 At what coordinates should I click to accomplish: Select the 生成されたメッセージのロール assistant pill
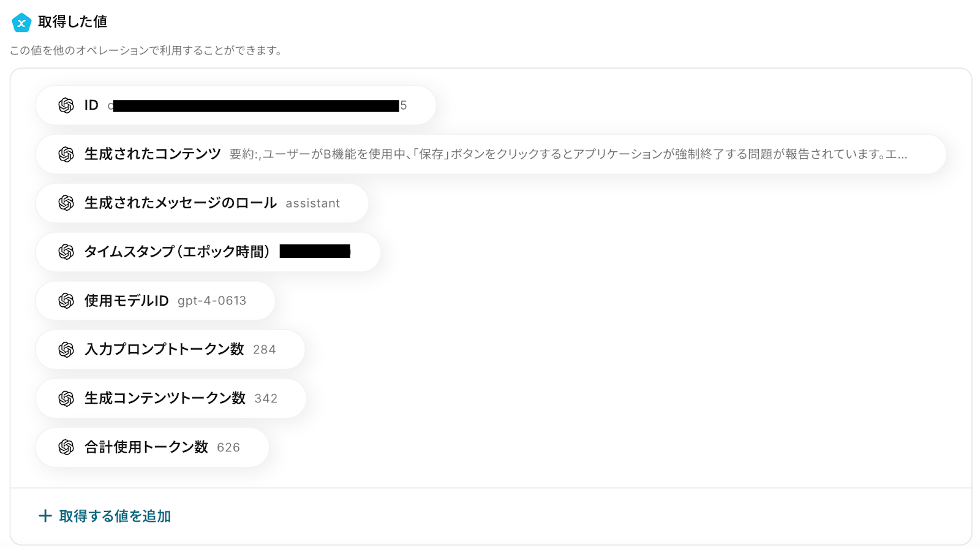tap(202, 203)
